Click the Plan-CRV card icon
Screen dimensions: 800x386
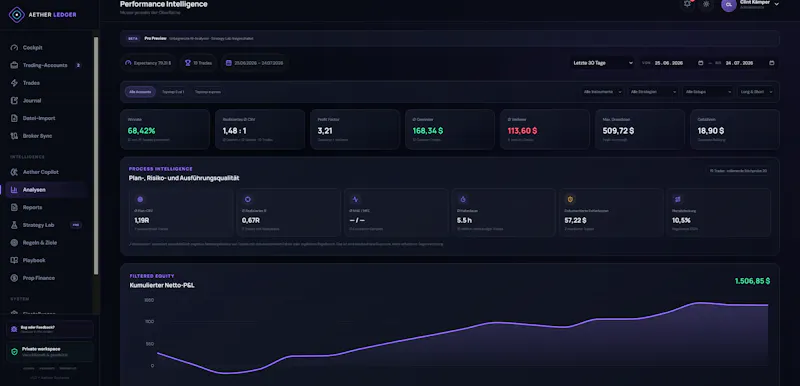tap(140, 199)
